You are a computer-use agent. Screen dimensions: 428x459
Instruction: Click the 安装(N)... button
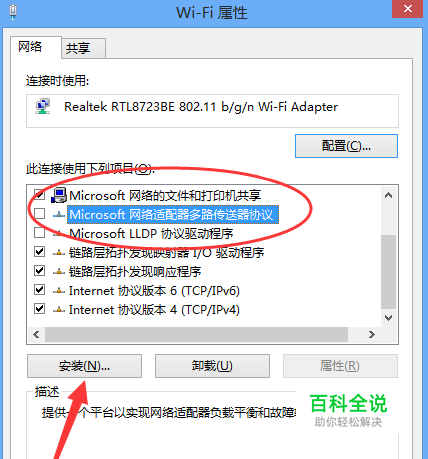click(x=84, y=366)
